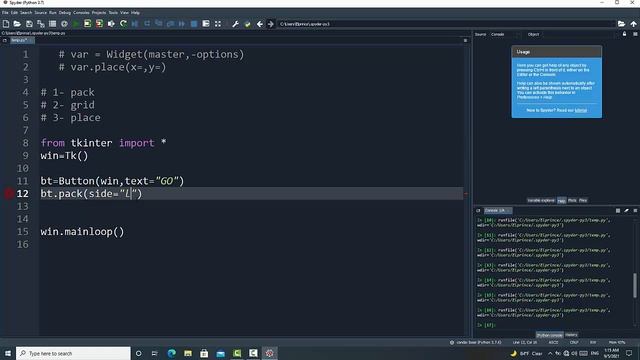Screen dimensions: 640x360
Task: Open Debug menu
Action: click(x=64, y=13)
